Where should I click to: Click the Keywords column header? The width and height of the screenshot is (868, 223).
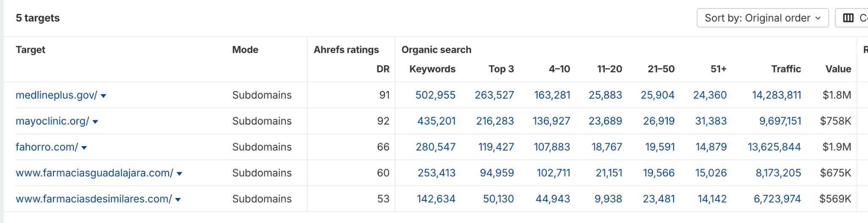[x=432, y=69]
